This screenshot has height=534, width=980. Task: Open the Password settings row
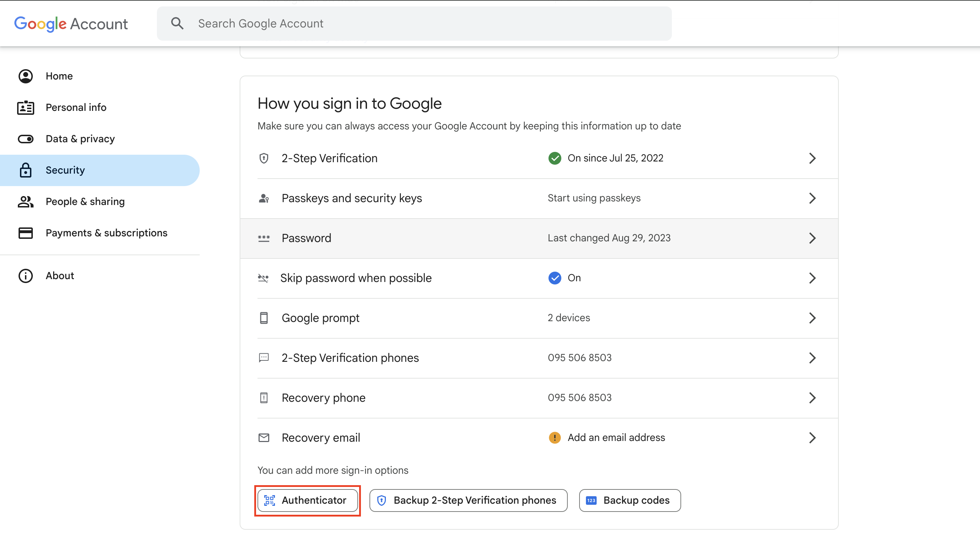coord(539,238)
